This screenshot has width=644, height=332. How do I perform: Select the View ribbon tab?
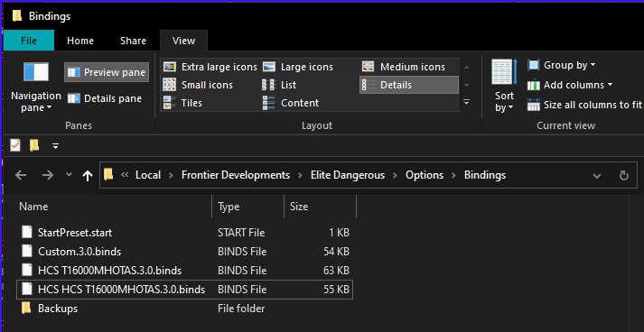pos(183,41)
